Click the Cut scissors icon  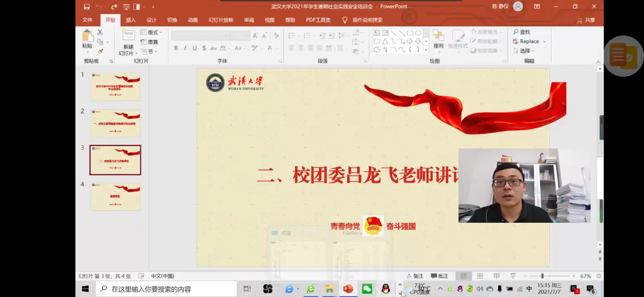(100, 32)
